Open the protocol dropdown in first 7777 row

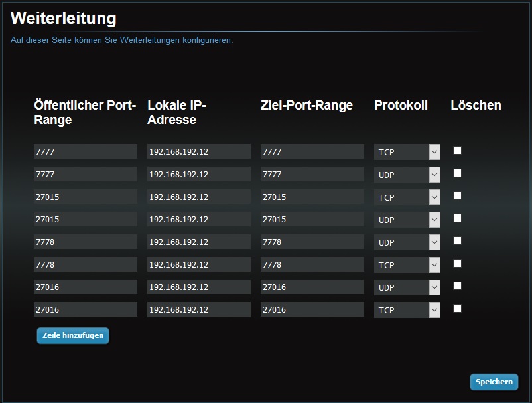click(407, 152)
